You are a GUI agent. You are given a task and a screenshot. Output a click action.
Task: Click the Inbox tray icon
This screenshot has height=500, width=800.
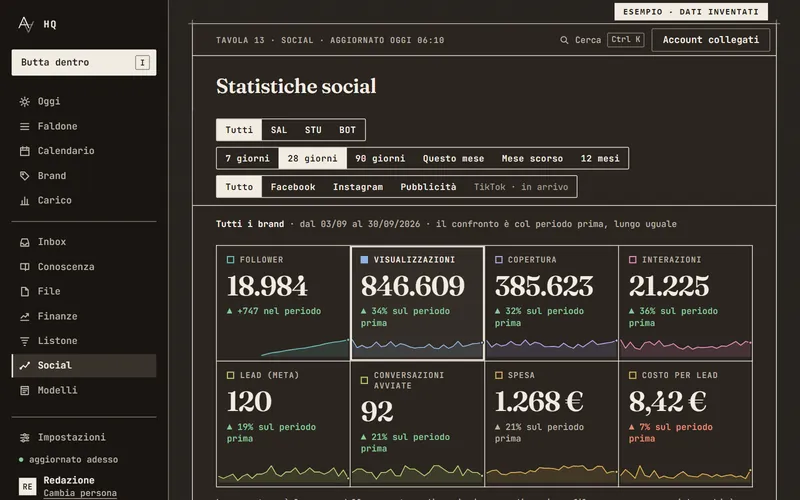[24, 242]
